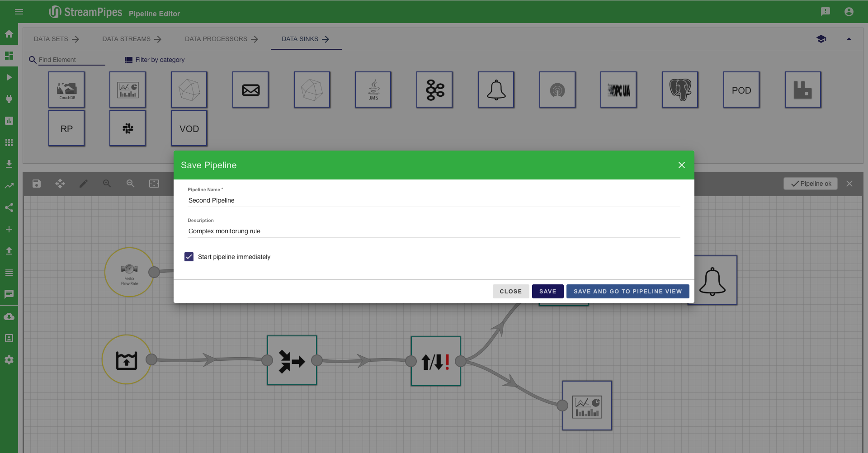Screen dimensions: 868x453
Task: Select the JMS sink icon
Action: pos(373,90)
